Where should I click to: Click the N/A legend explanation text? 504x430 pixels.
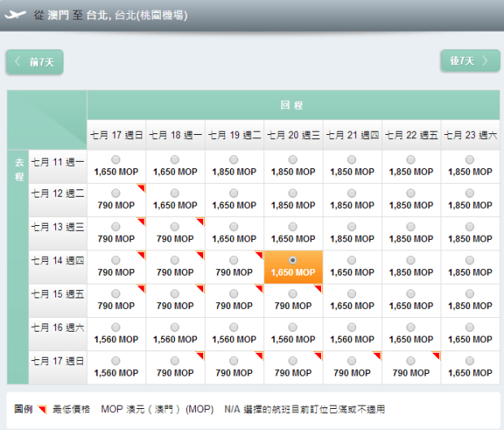305,410
